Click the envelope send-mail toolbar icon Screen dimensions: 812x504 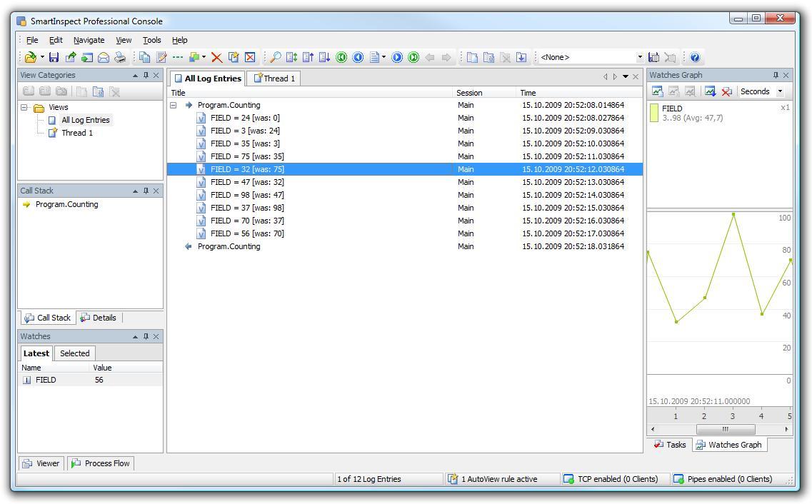[x=104, y=57]
